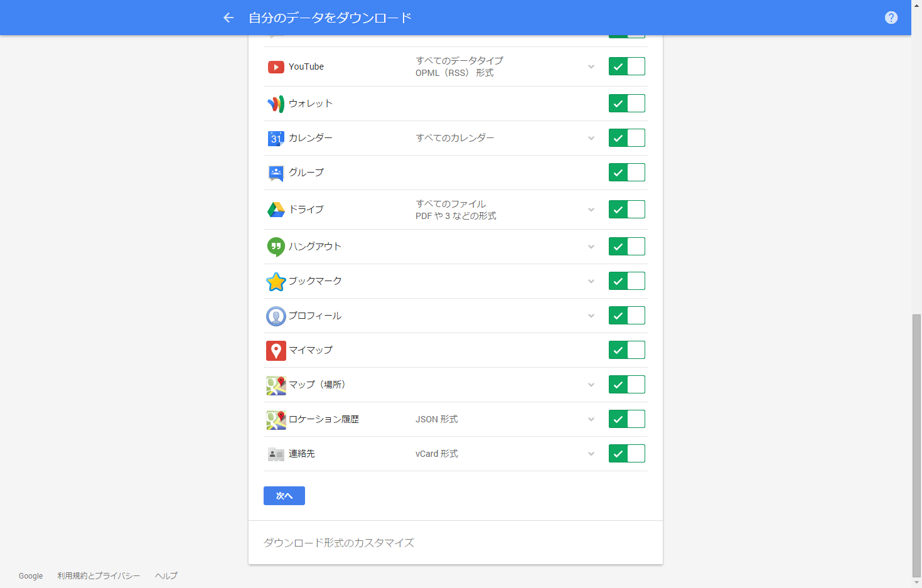Toggle the マップ（場所） switch
Viewport: 922px width, 588px height.
pos(627,385)
